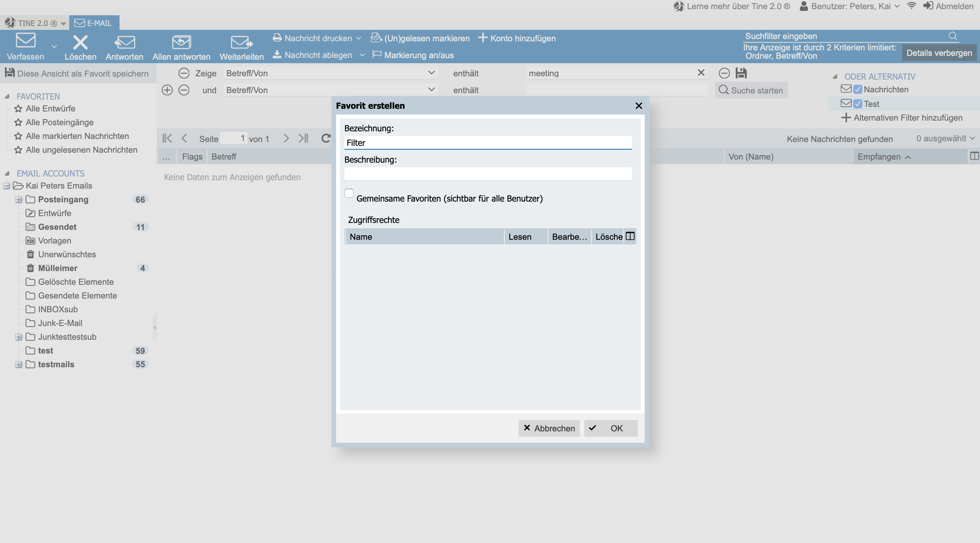Click Details verbergen button
This screenshot has height=543, width=980.
939,53
